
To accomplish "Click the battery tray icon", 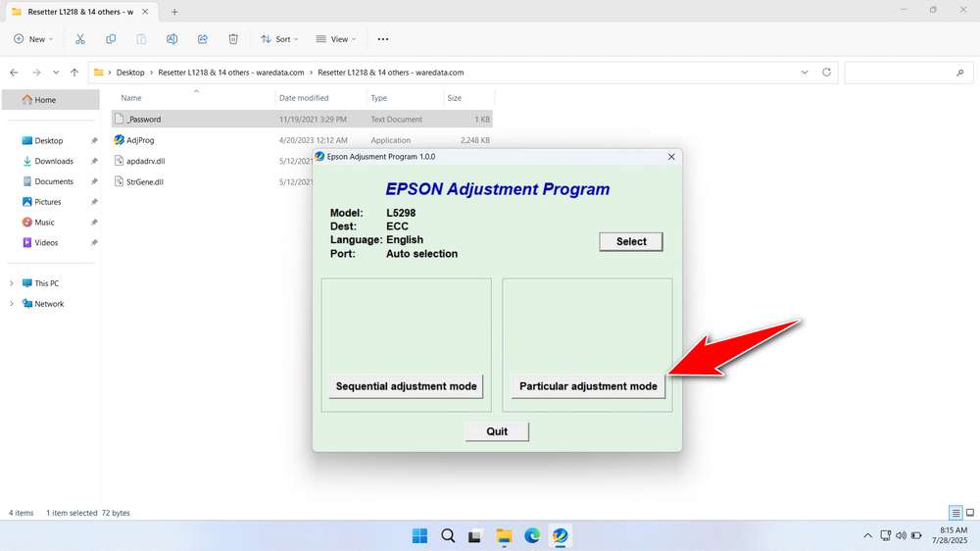I will [x=916, y=535].
